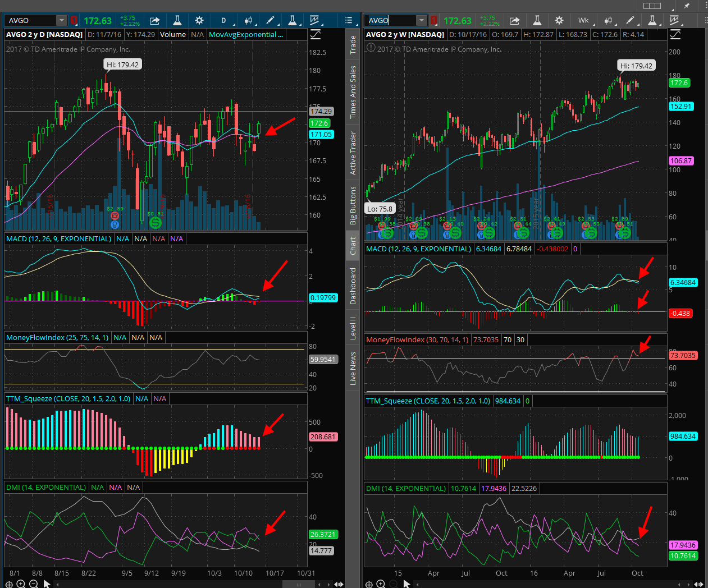Screen dimensions: 708x588
Task: Toggle the left chart log scale button
Action: tap(316, 35)
